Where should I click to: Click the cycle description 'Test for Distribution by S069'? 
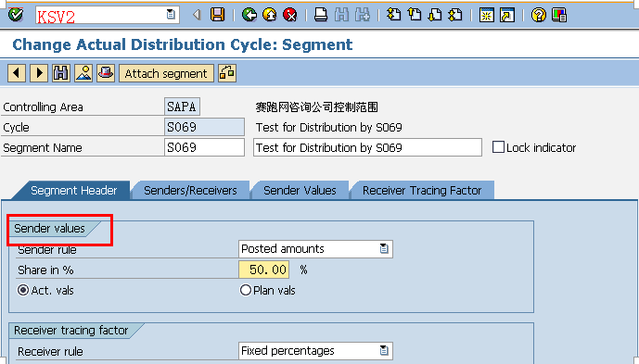click(329, 128)
